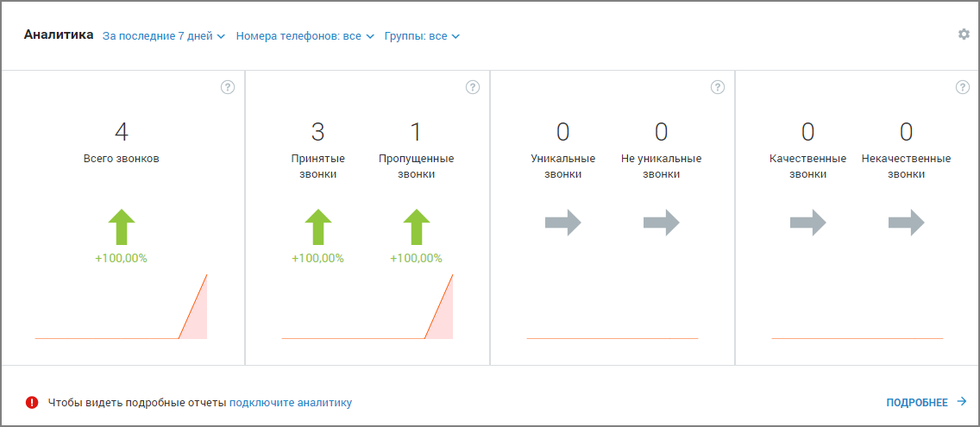Click help icon on received calls card
980x427 pixels.
click(x=473, y=87)
